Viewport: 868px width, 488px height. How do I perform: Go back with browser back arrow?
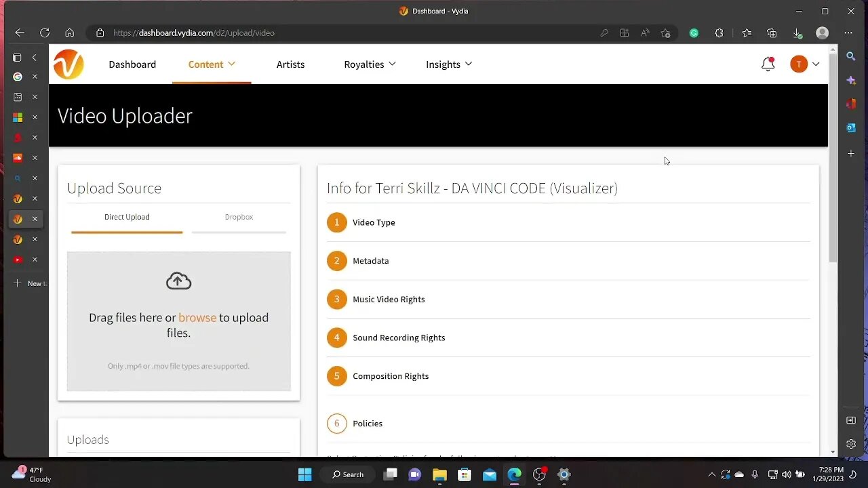coord(20,33)
